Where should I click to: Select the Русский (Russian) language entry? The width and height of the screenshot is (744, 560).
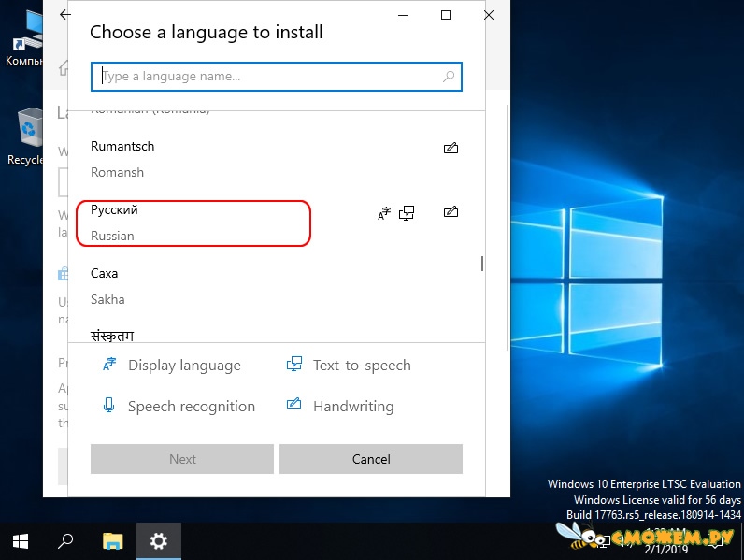tap(276, 223)
